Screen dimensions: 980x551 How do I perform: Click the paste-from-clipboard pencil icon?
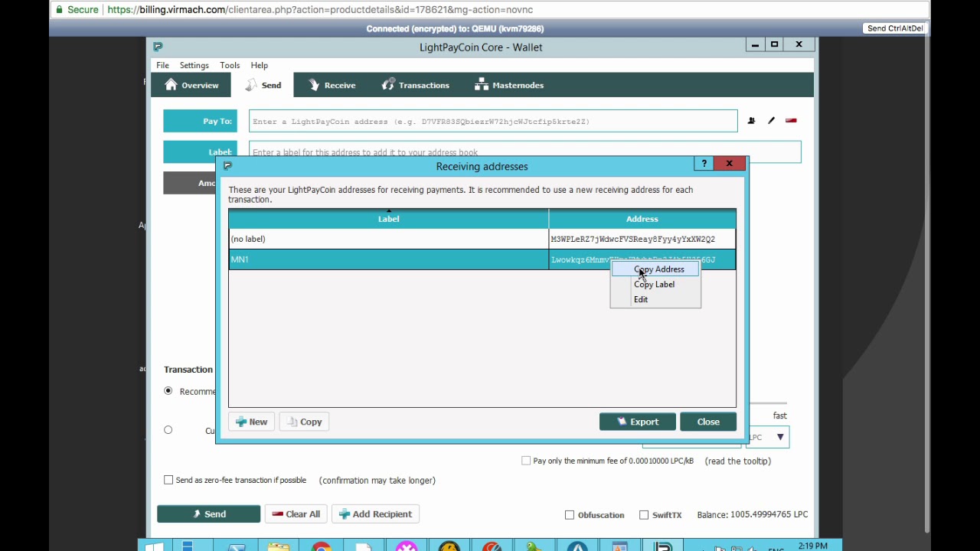pyautogui.click(x=771, y=121)
